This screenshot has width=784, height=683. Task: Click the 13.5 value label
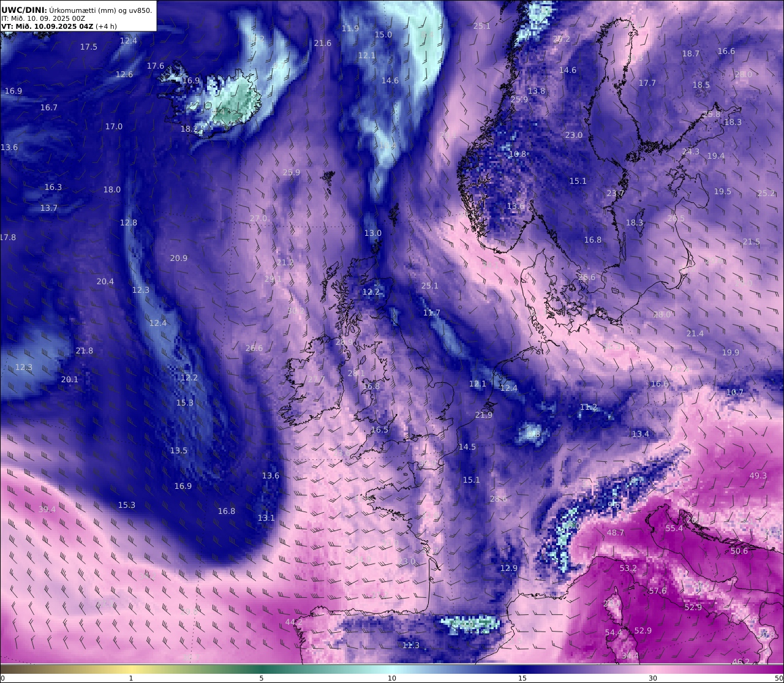(x=179, y=451)
